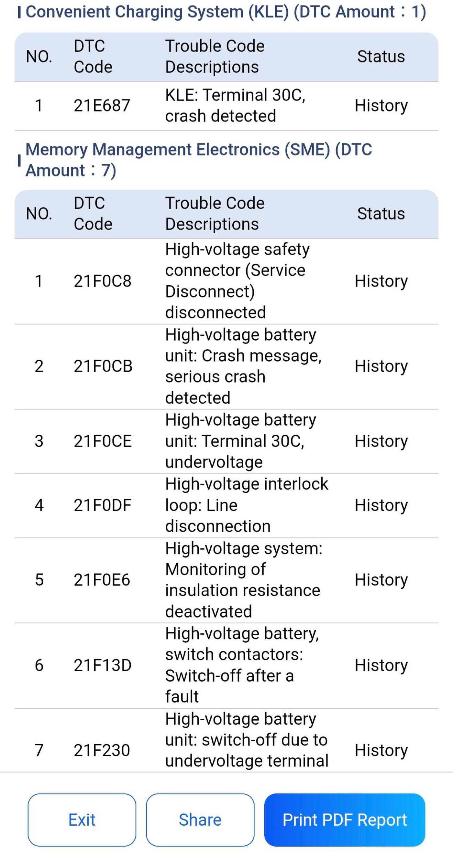Click History status of code 21F13D

381,665
